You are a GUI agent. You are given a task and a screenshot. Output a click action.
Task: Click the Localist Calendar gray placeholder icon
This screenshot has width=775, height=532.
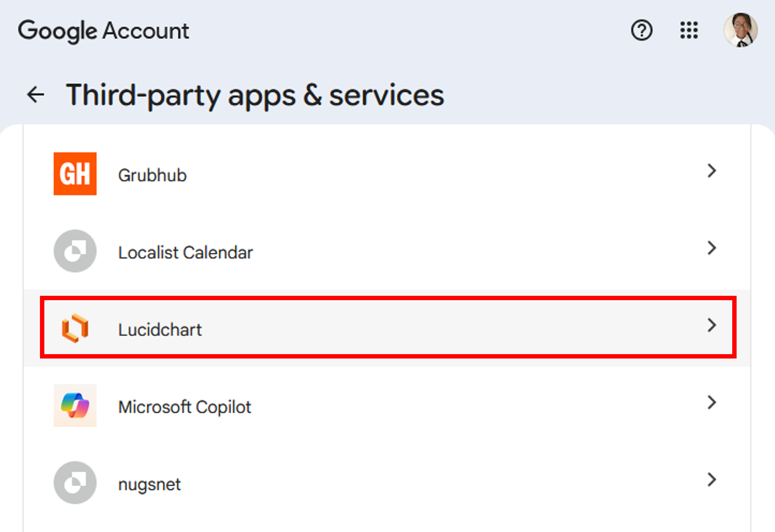tap(75, 251)
